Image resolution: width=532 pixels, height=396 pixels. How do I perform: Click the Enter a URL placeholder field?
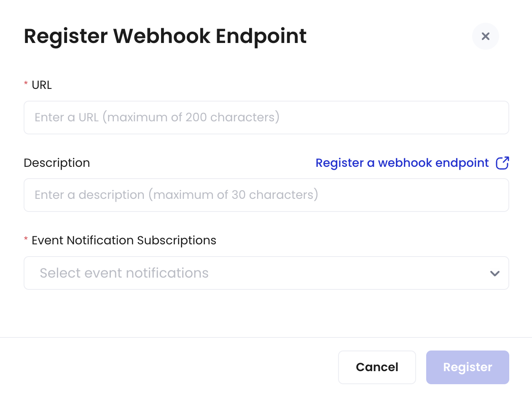tap(266, 117)
